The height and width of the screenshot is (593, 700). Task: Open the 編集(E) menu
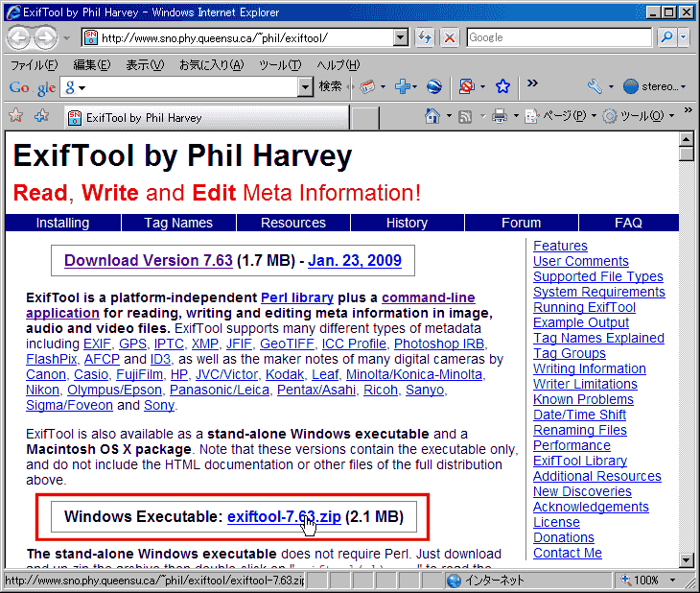(91, 65)
